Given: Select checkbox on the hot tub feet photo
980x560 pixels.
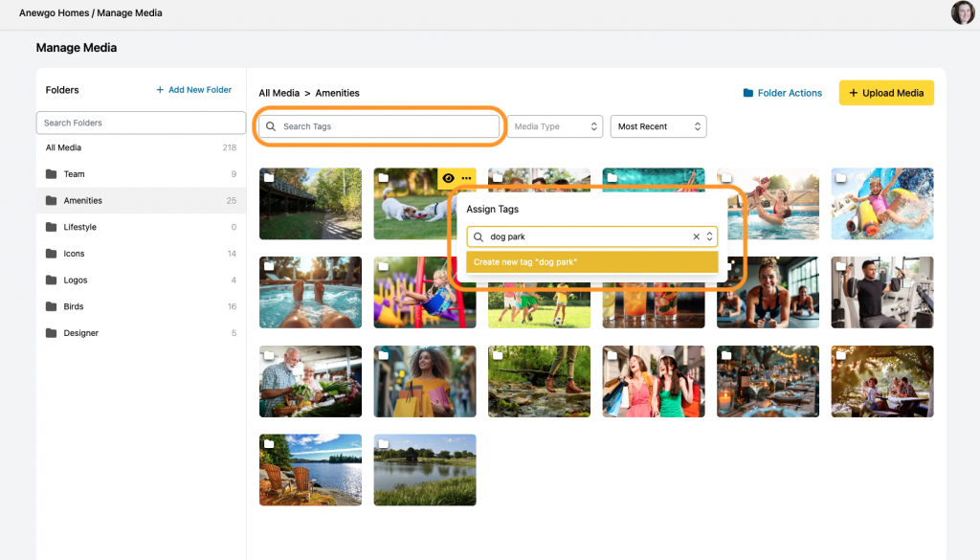Looking at the screenshot, I should [269, 266].
